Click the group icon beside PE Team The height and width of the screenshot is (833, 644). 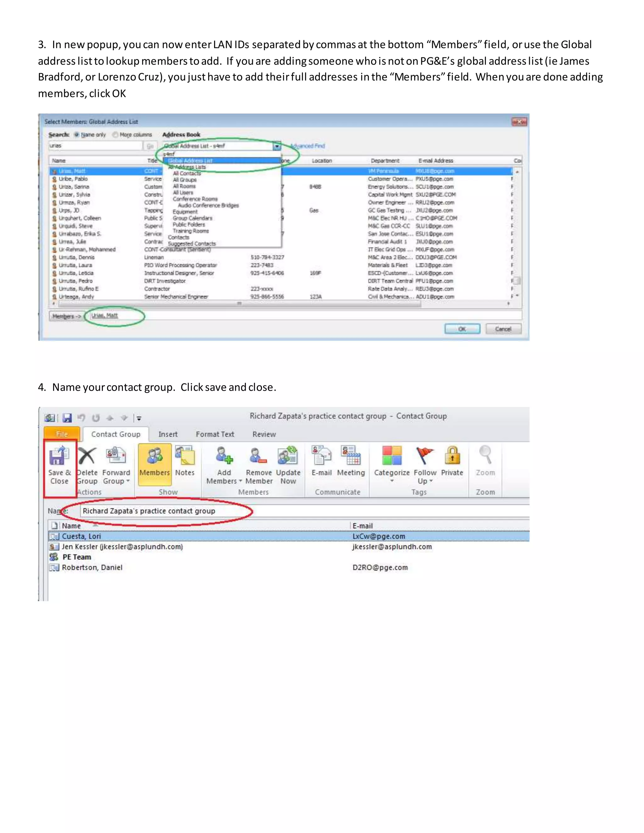pos(54,557)
